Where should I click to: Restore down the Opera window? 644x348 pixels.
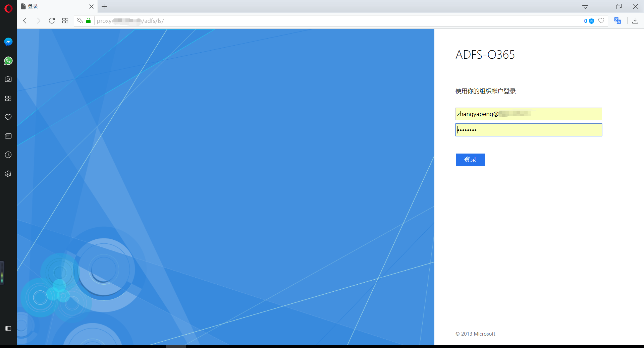click(x=619, y=6)
